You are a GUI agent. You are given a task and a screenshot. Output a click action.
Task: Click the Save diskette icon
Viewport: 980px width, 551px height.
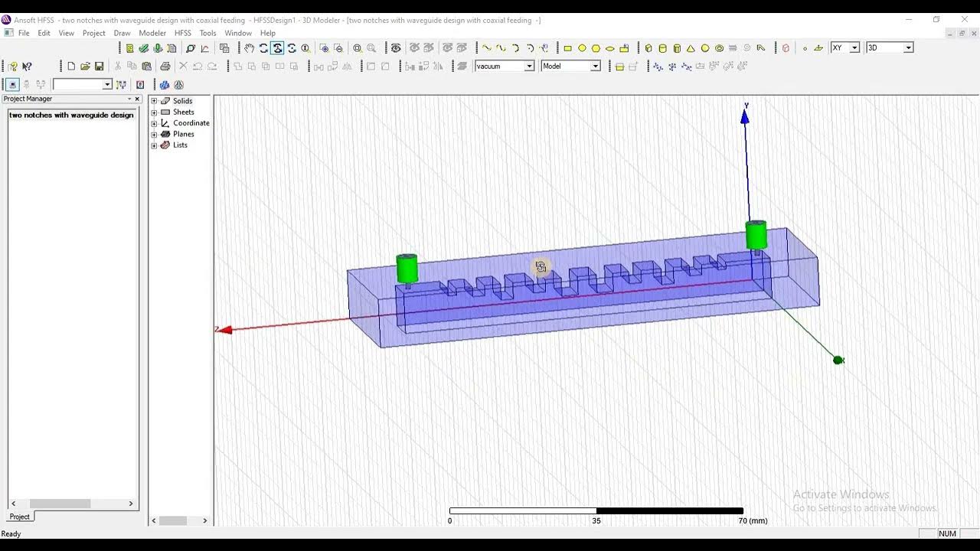(99, 67)
